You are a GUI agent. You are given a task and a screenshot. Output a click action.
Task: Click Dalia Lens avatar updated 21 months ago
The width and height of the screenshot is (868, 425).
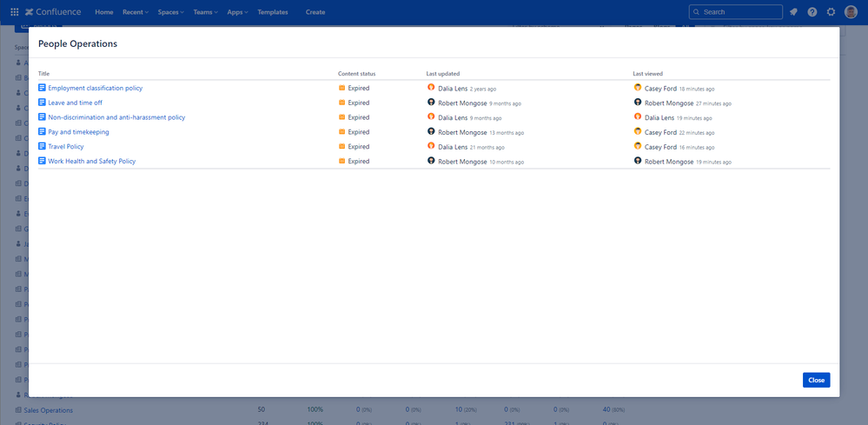click(431, 146)
